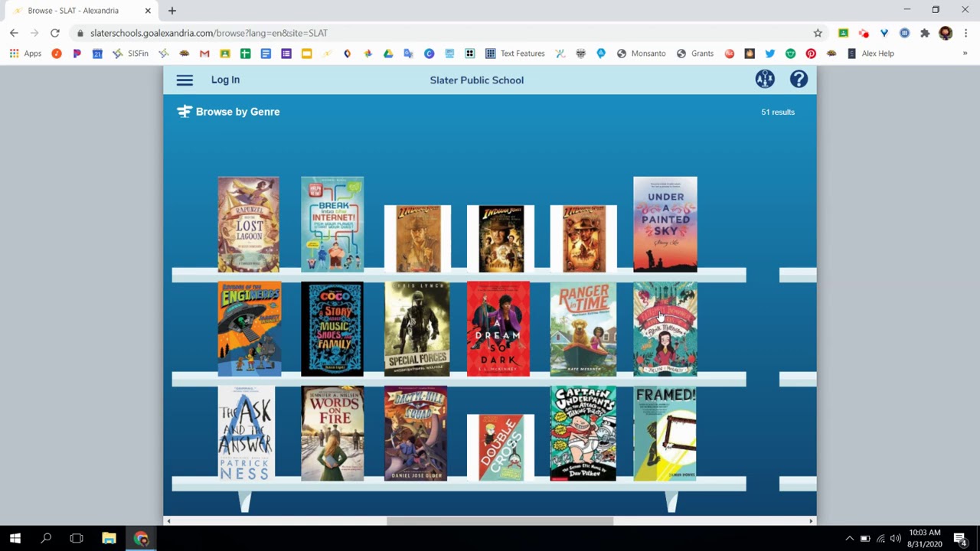Click the round accessibility icon beside help
Viewport: 980px width, 551px height.
coord(765,79)
